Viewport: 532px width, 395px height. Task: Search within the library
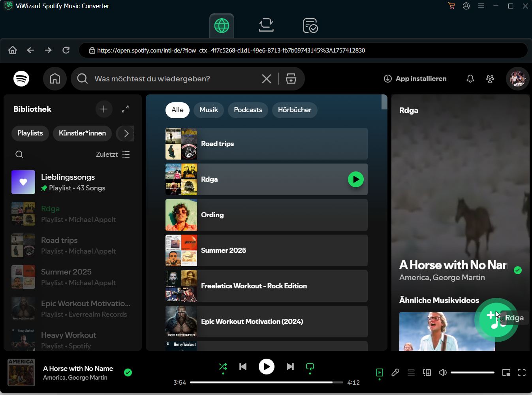coord(19,154)
